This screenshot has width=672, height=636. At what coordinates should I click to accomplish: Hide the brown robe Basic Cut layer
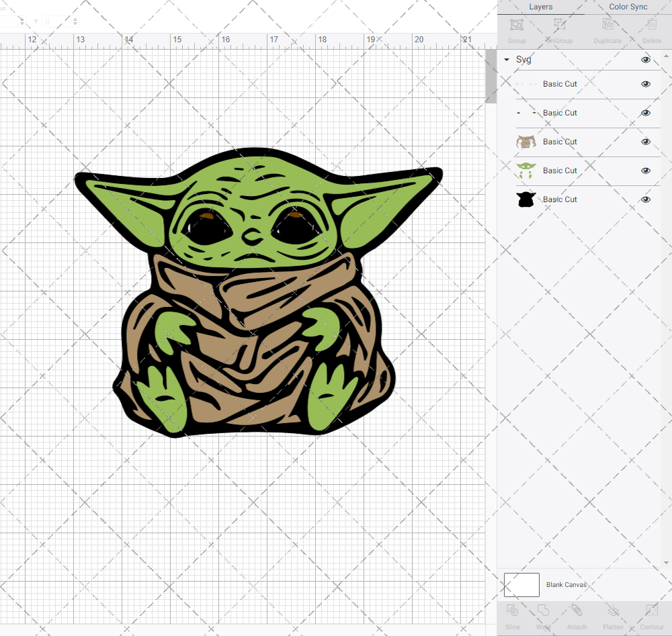click(x=645, y=142)
